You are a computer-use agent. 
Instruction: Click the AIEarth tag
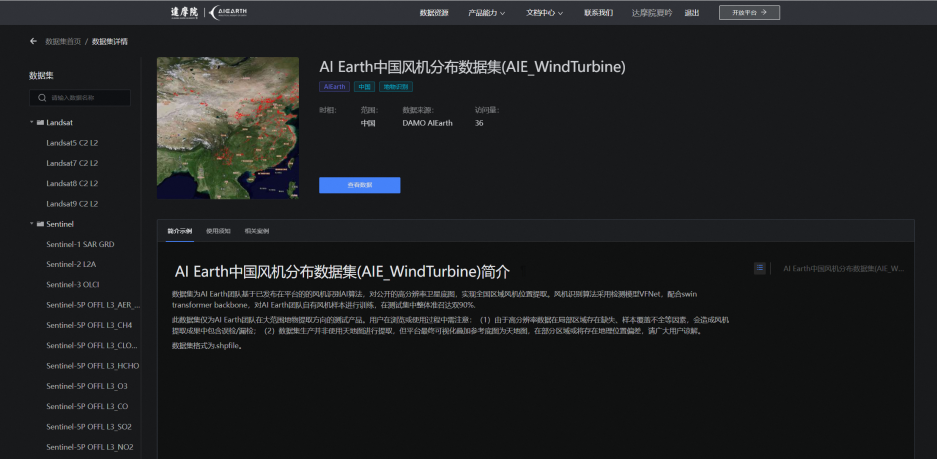pyautogui.click(x=334, y=87)
